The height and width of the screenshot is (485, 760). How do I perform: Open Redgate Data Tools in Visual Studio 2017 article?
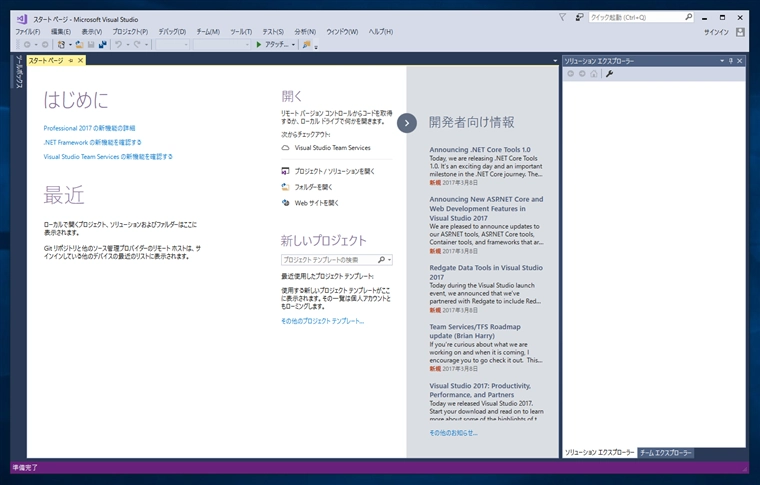click(486, 272)
